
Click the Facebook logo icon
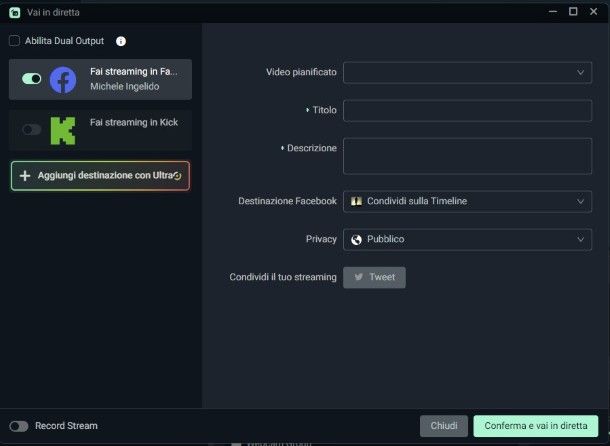coord(63,80)
